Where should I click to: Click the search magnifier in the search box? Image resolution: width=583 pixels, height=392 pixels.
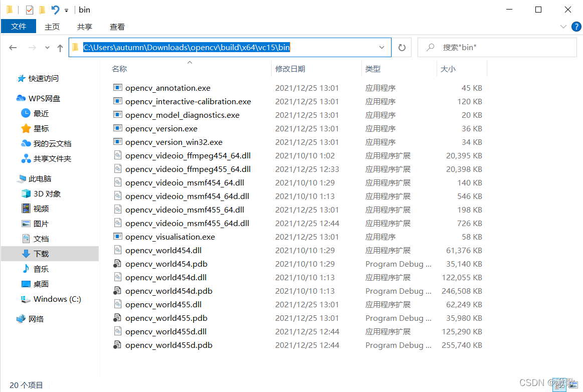point(431,47)
